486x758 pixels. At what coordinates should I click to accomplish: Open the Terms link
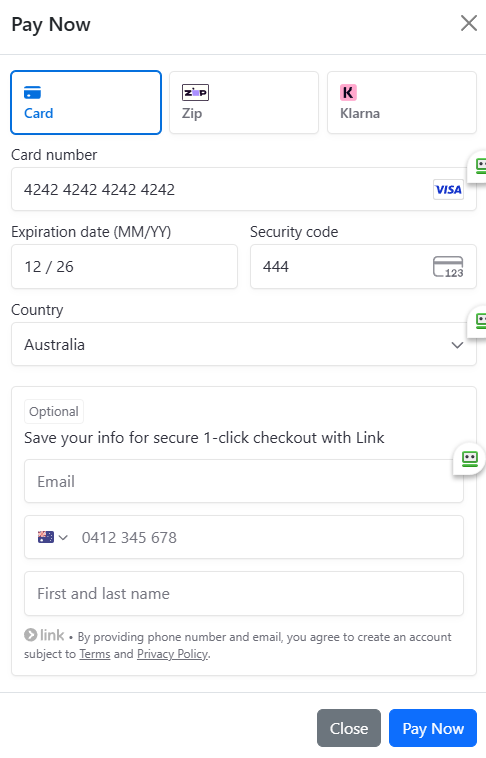click(95, 654)
